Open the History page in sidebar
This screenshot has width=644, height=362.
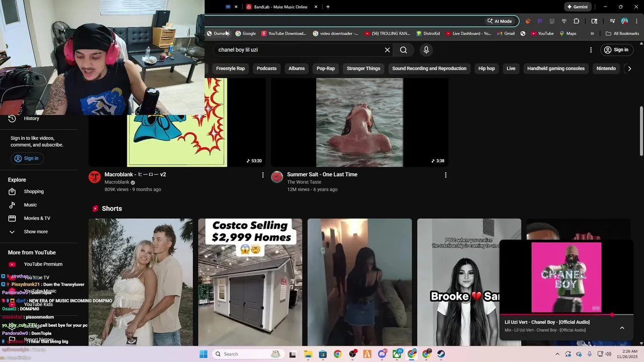(x=31, y=119)
